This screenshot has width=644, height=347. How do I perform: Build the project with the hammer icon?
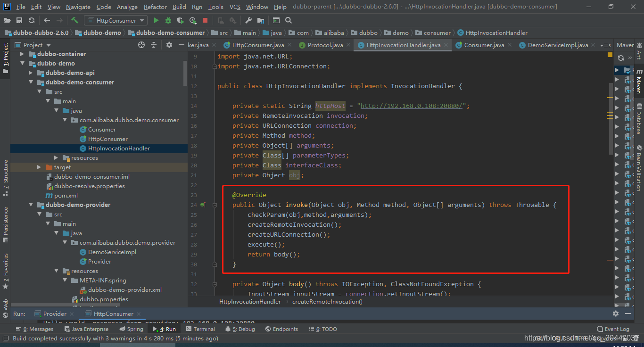74,20
